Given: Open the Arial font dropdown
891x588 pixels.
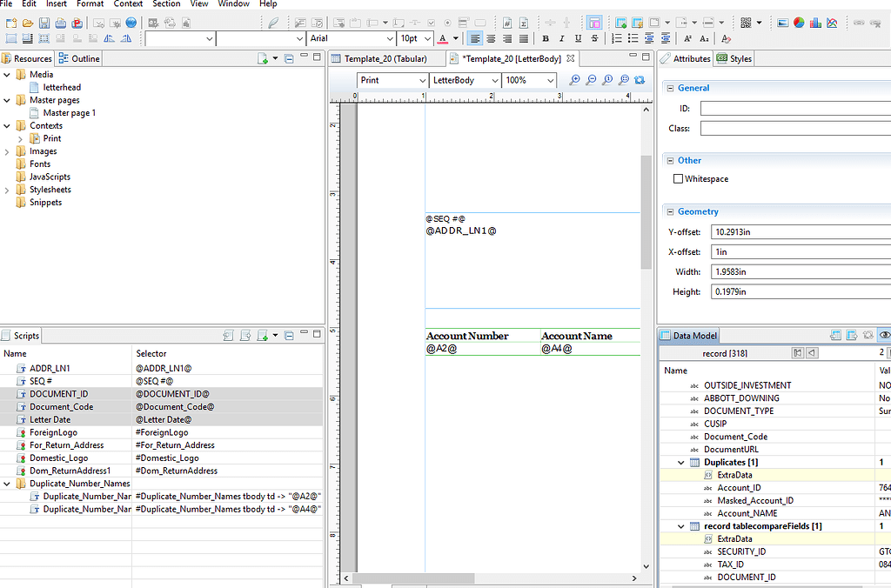Looking at the screenshot, I should point(389,39).
